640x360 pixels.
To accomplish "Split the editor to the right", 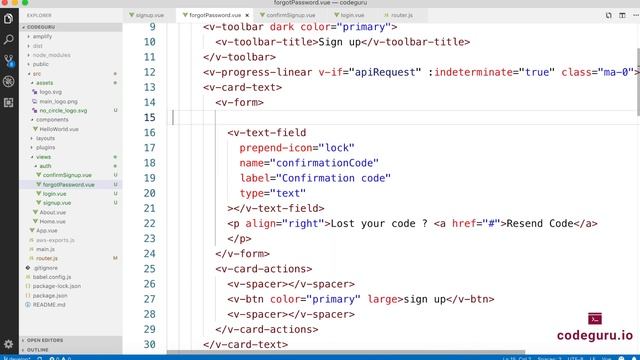I will point(622,15).
